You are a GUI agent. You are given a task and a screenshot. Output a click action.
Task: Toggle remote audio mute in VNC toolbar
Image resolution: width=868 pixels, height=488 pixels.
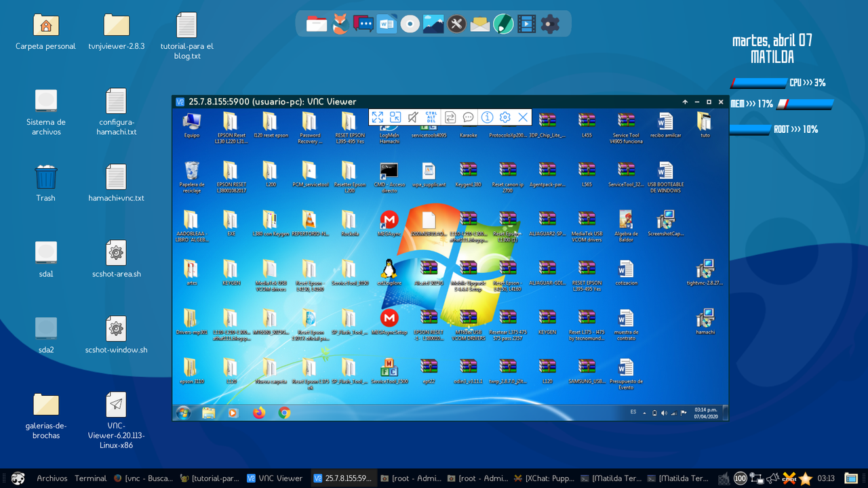413,117
